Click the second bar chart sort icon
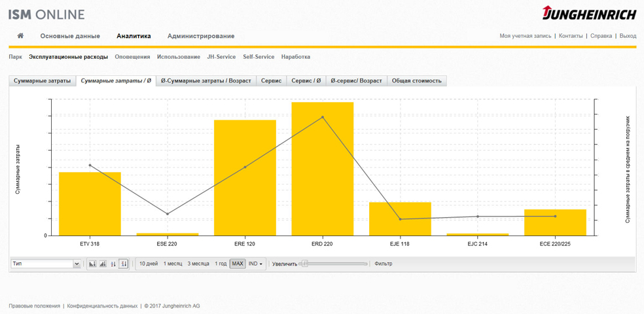Screen dimensions: 644x314 103,264
